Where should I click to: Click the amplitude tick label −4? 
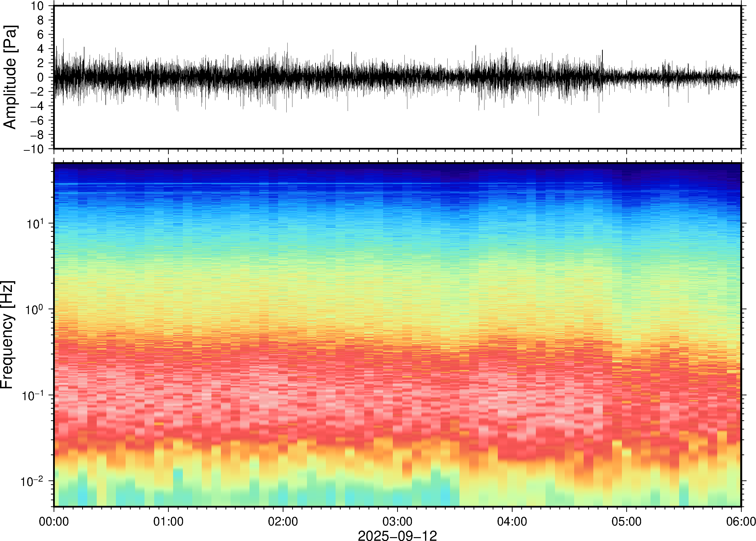click(x=37, y=106)
